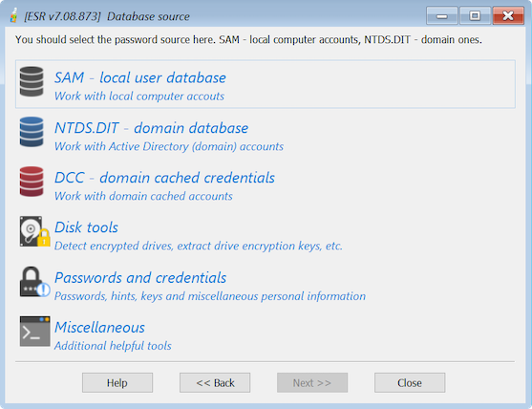The height and width of the screenshot is (409, 532).
Task: Click the Miscellaneous terminal console icon
Action: coord(34,332)
